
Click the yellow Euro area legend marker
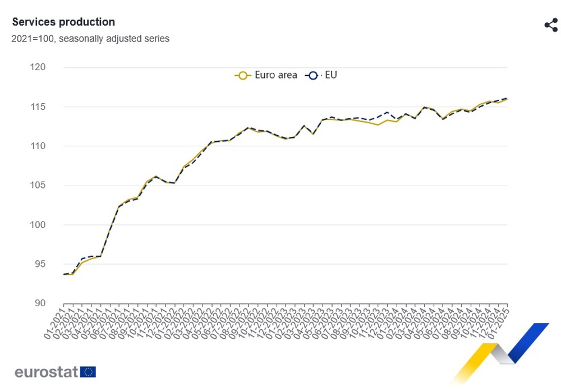(x=242, y=75)
